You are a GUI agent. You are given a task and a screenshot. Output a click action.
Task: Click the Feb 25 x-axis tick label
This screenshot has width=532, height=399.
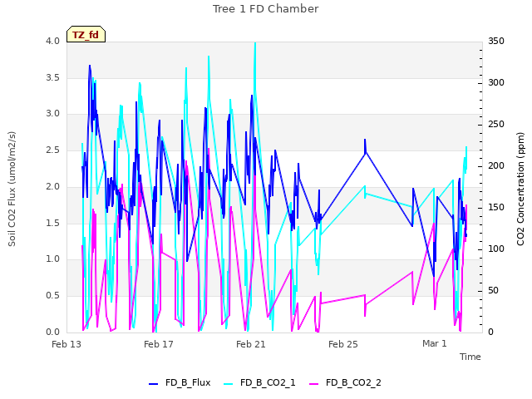pyautogui.click(x=343, y=344)
